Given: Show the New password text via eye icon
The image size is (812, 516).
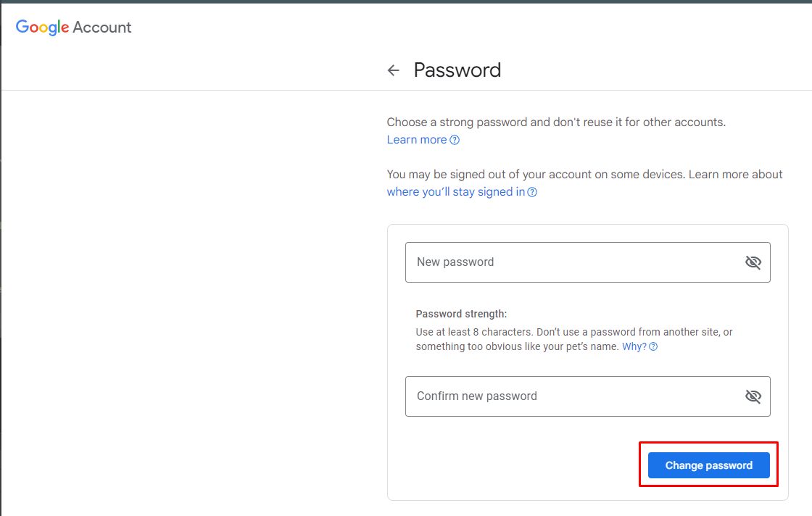Looking at the screenshot, I should pos(753,262).
